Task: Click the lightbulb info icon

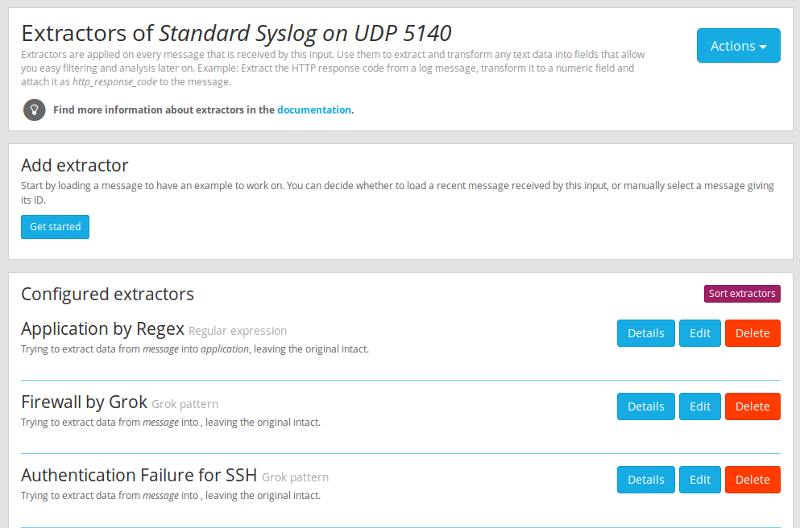Action: pos(34,110)
